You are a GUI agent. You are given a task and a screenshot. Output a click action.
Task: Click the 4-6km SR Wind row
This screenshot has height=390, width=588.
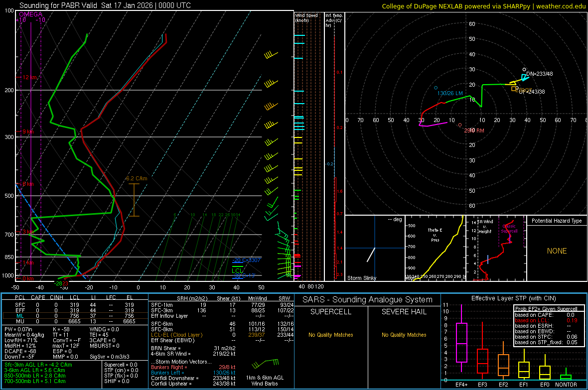point(193,354)
